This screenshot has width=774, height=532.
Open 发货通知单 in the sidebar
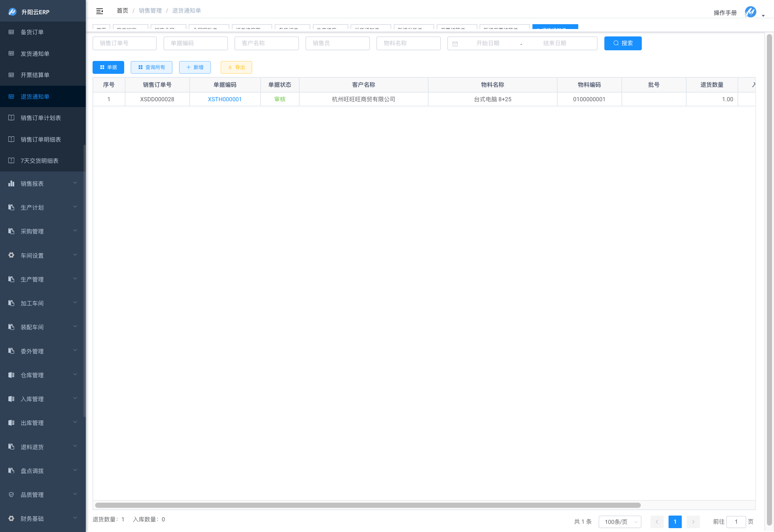click(x=35, y=54)
